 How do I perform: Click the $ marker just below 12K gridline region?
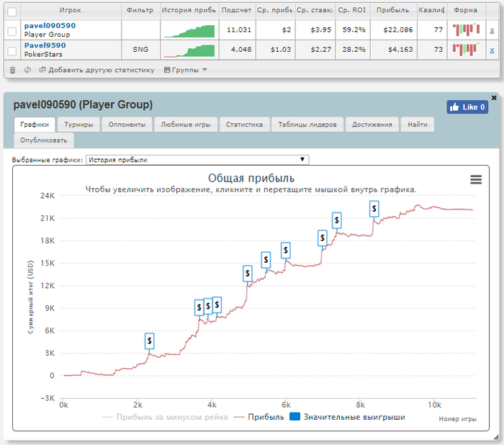(x=247, y=274)
